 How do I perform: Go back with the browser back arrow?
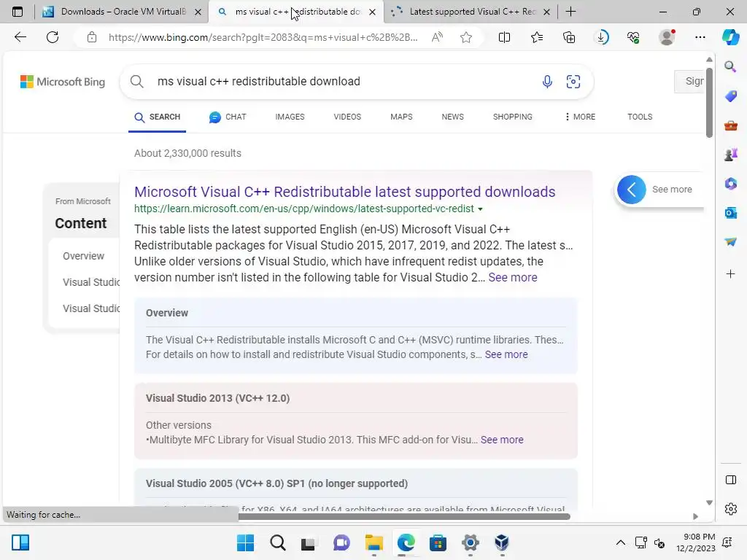20,37
